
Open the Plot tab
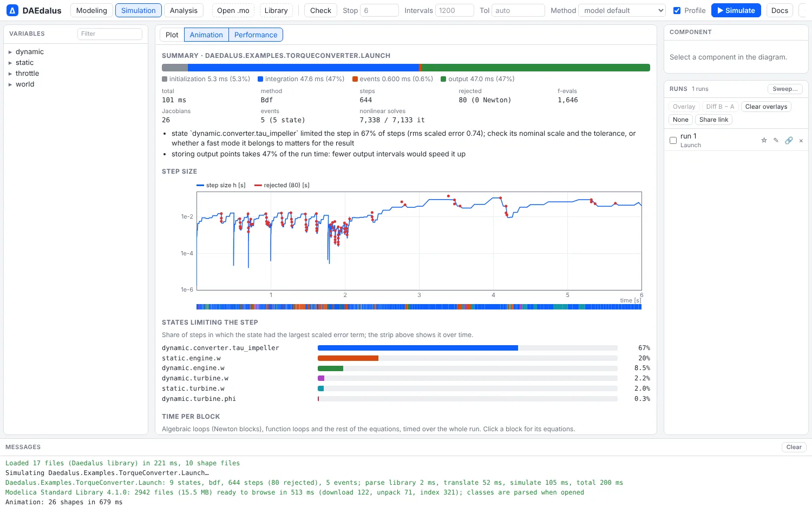172,35
